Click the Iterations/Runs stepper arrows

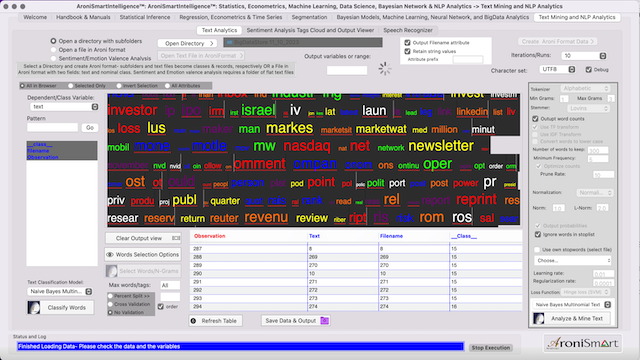[603, 56]
